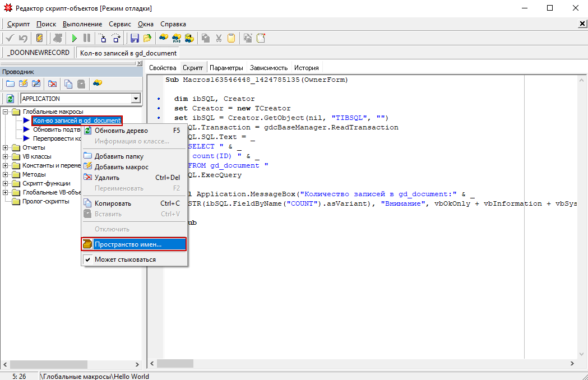The width and height of the screenshot is (588, 380).
Task: Click the green Run script toolbar icon
Action: click(74, 38)
